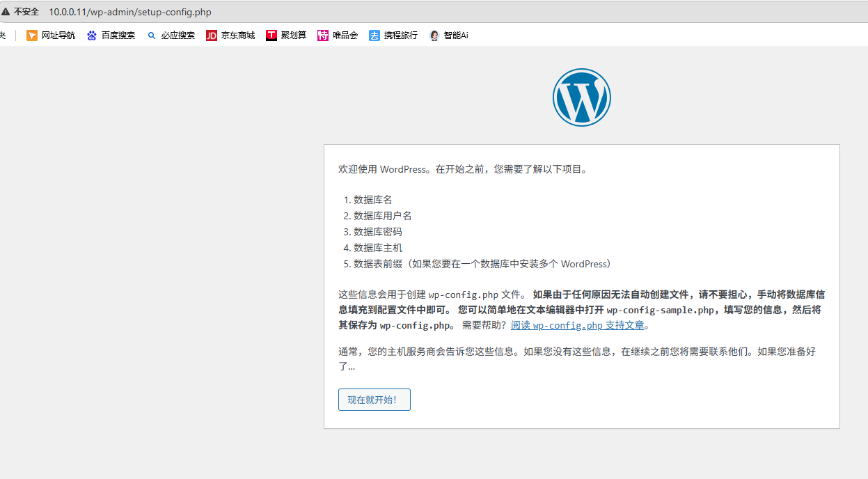Click the not-secure warning icon in address bar
Image resolution: width=868 pixels, height=479 pixels.
point(6,12)
